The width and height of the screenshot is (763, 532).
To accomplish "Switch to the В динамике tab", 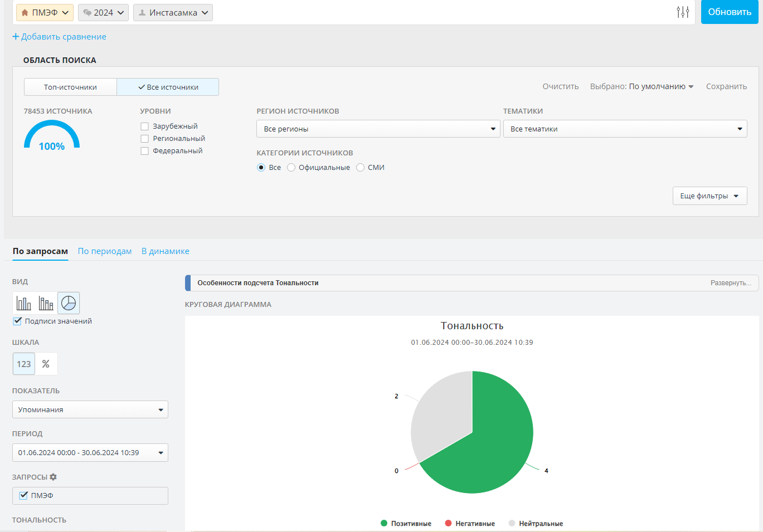I will pos(166,251).
